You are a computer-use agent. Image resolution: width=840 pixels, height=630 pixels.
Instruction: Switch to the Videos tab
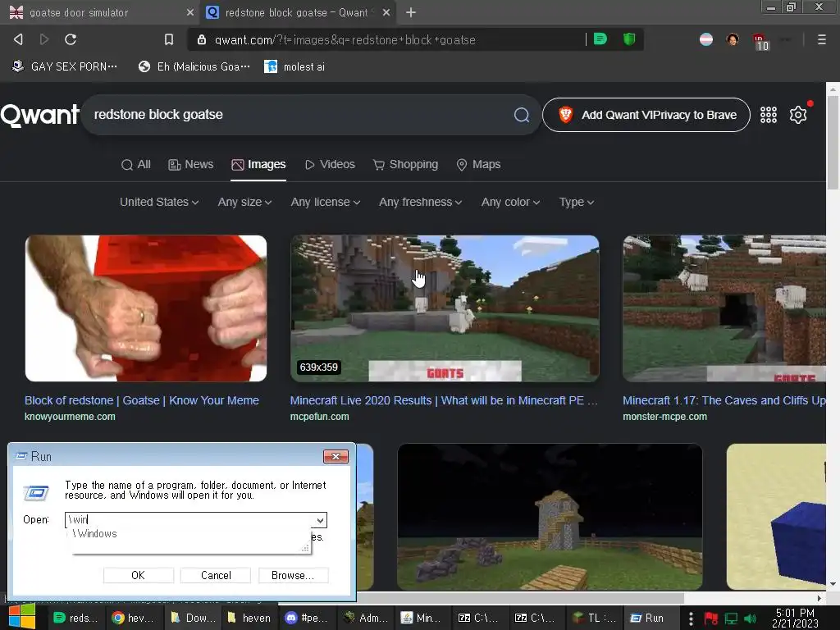click(x=330, y=164)
